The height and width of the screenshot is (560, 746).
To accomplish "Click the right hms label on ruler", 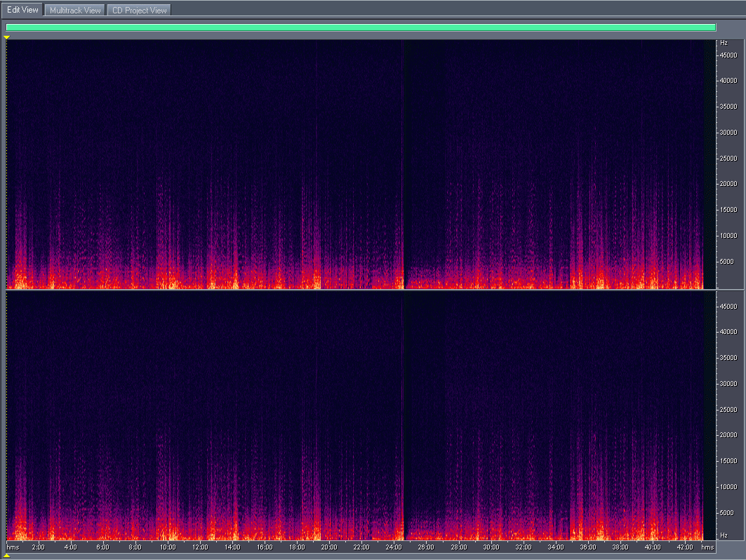I will (x=707, y=547).
